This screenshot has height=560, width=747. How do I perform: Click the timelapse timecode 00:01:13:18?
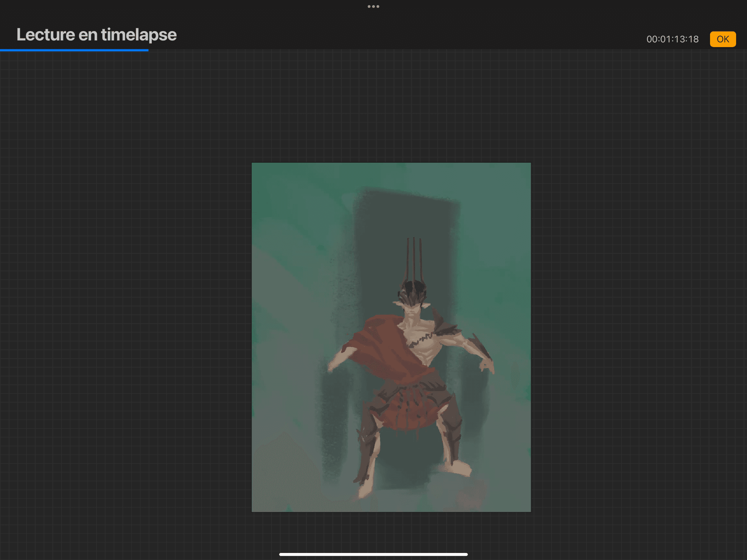click(672, 39)
